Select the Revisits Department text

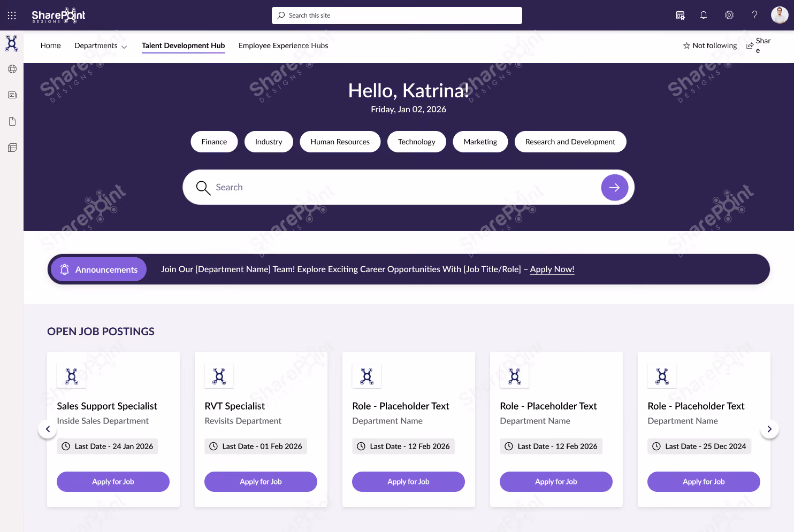tap(243, 421)
